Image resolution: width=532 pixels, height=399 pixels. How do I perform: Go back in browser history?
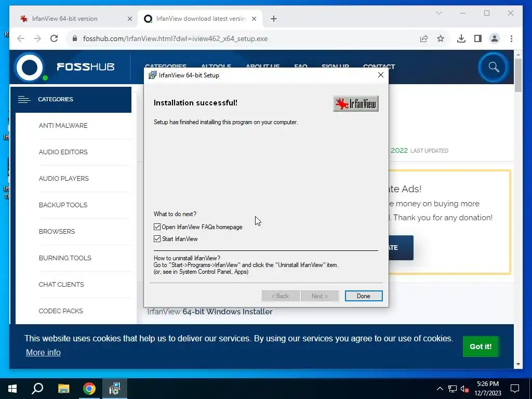pos(21,38)
